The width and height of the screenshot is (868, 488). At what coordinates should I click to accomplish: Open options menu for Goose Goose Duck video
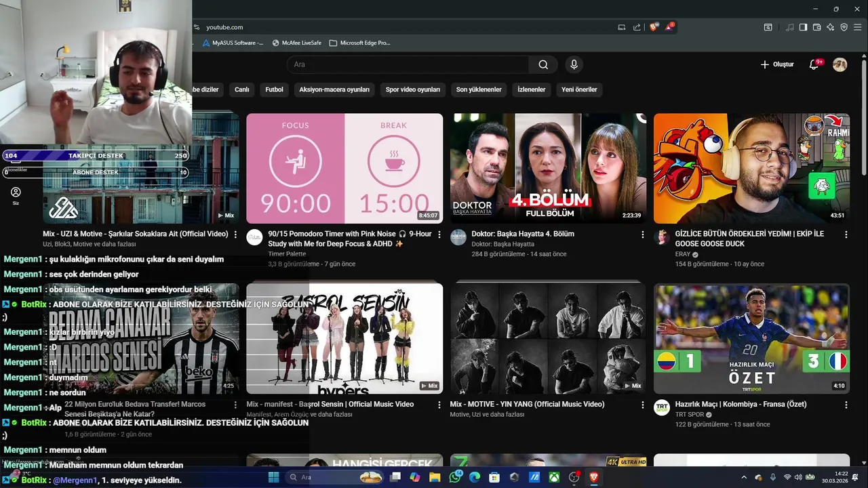pyautogui.click(x=846, y=235)
